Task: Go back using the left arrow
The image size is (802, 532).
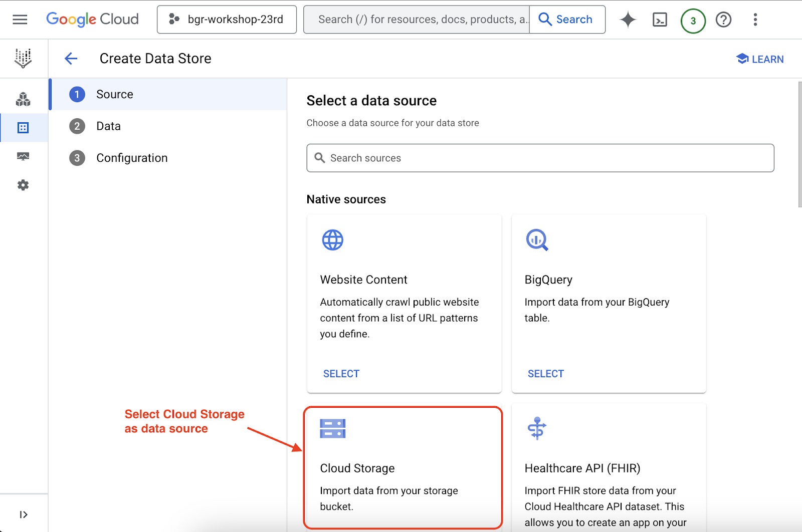Action: 71,59
